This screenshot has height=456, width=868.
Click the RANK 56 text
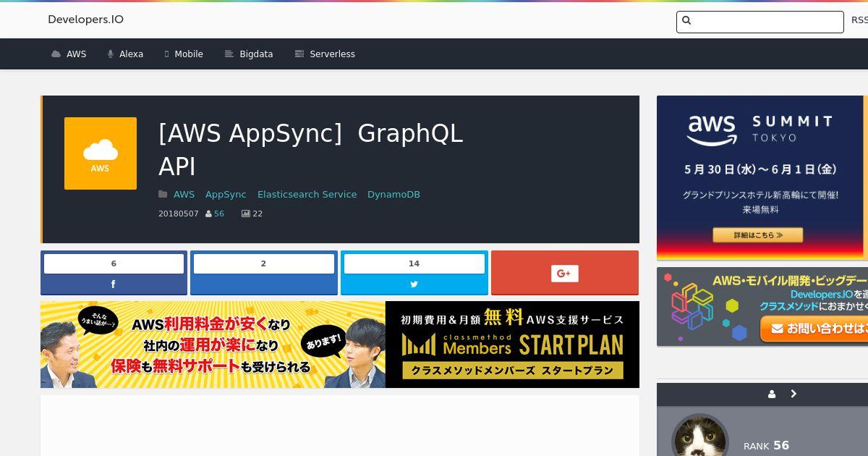tap(766, 446)
